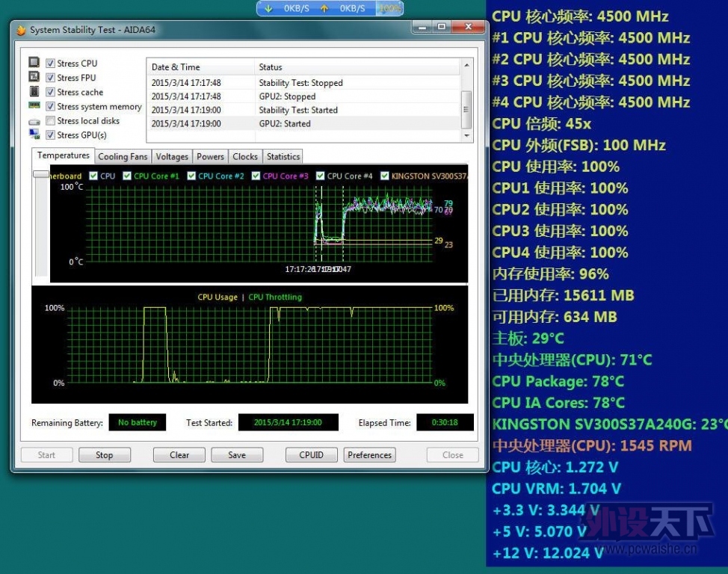The image size is (728, 574).
Task: Click the greyed Close button
Action: 453,455
